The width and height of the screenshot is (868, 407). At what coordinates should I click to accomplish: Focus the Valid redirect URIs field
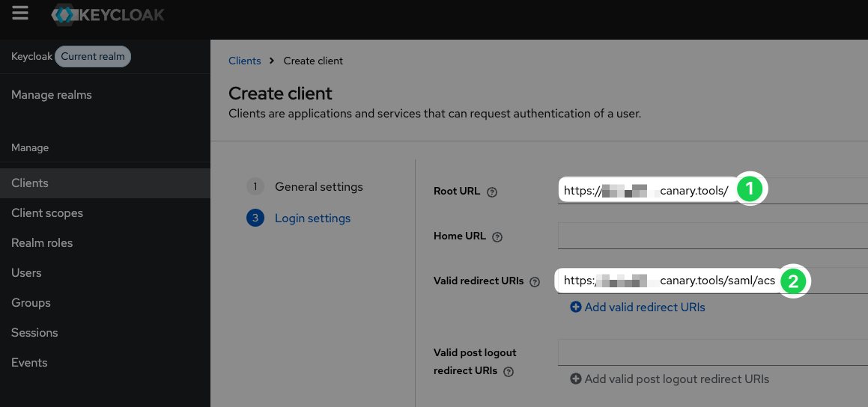(x=713, y=281)
